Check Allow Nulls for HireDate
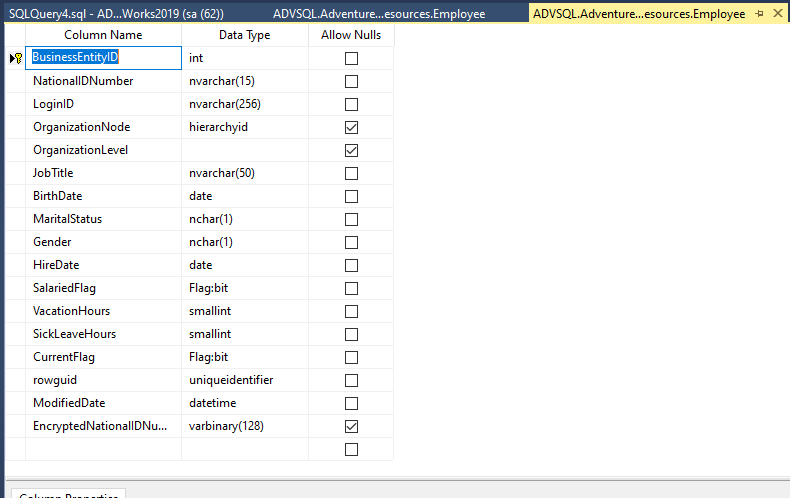The width and height of the screenshot is (790, 498). 351,266
